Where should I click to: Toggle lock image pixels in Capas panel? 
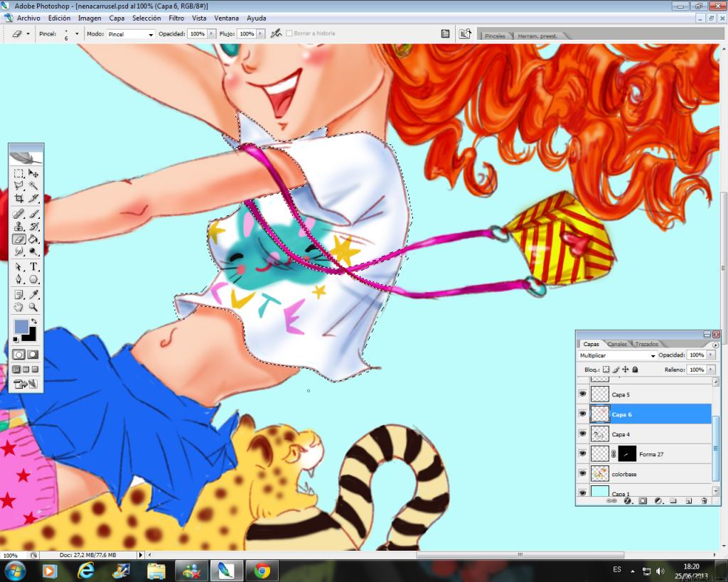point(616,370)
